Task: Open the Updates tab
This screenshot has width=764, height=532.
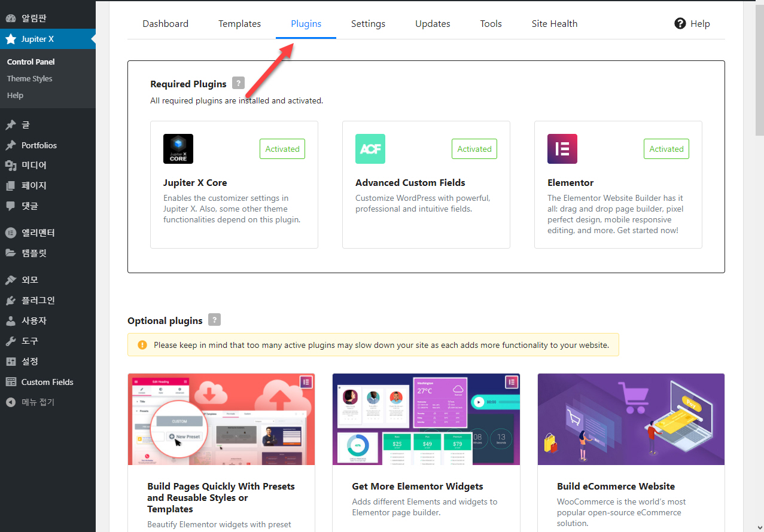Action: [433, 24]
